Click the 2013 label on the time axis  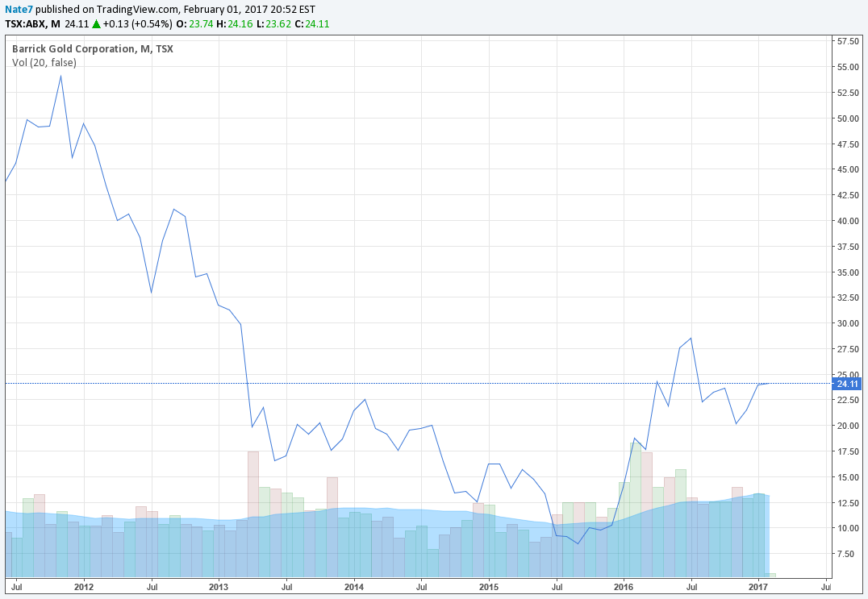click(x=219, y=587)
